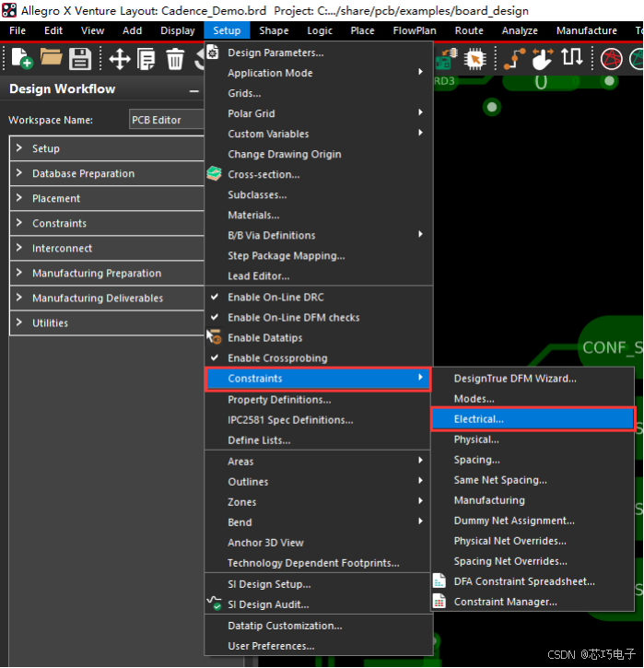Open the Areas submenu
Viewport: 644px width, 668px height.
319,461
